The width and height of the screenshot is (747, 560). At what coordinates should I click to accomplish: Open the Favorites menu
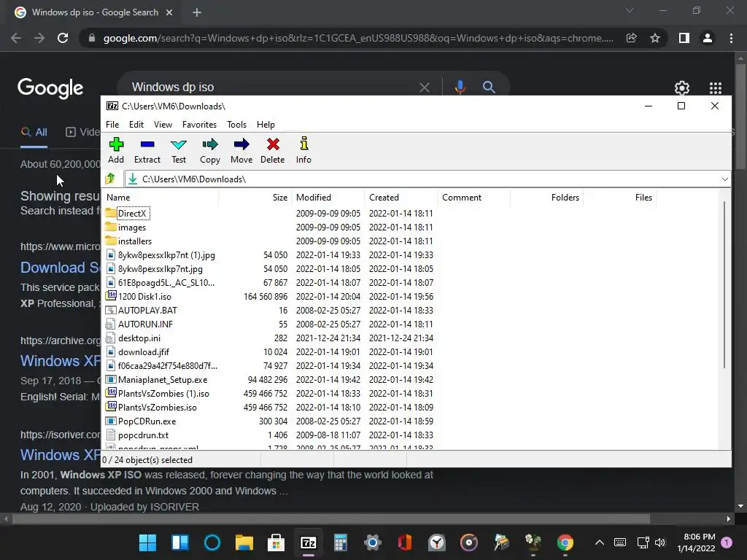point(199,124)
